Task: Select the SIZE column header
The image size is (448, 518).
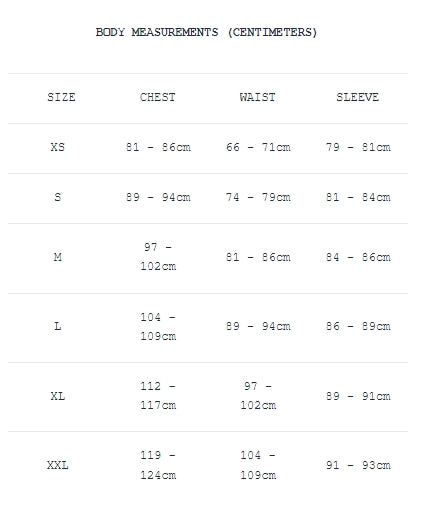Action: 61,97
